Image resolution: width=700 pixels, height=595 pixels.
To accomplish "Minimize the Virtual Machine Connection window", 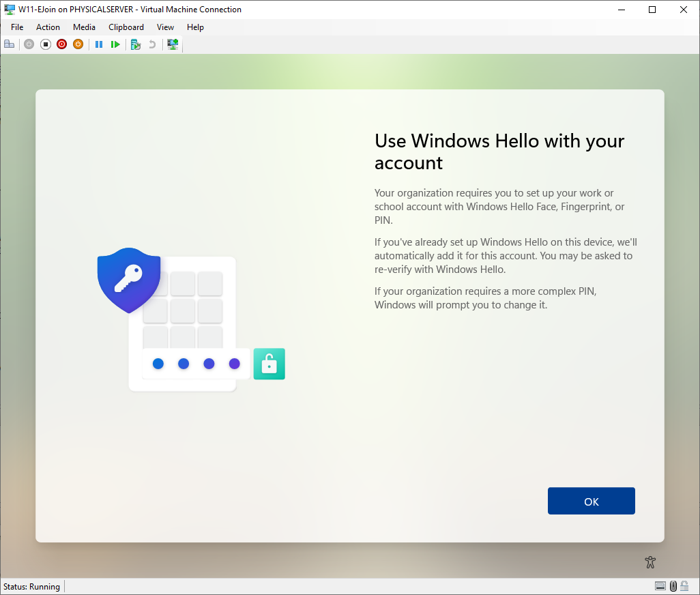I will coord(622,10).
